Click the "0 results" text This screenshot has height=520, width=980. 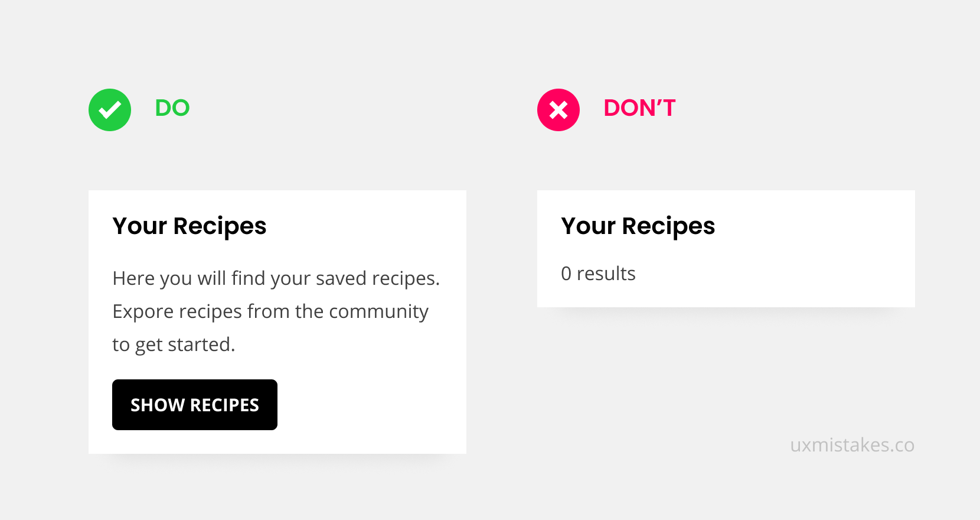pyautogui.click(x=598, y=274)
